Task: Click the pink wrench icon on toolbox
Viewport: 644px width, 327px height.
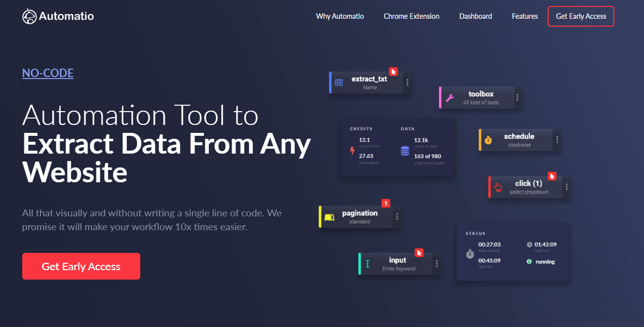Action: click(x=449, y=98)
